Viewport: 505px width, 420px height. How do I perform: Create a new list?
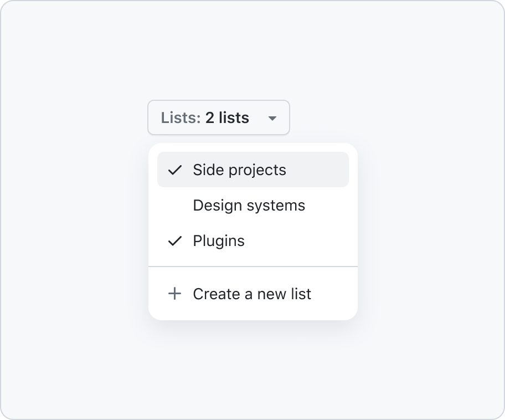253,294
